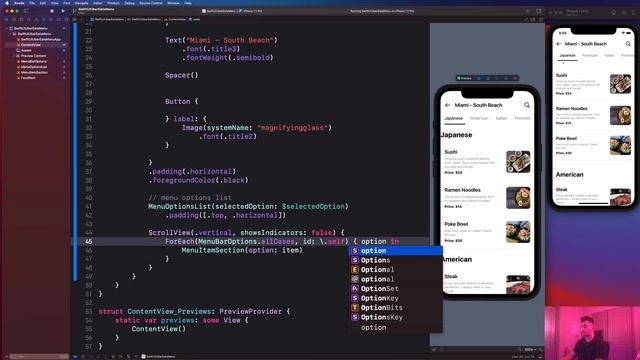Viewport: 640px width, 360px height.
Task: Open MenuItemSection file in navigator
Action: pyautogui.click(x=34, y=72)
